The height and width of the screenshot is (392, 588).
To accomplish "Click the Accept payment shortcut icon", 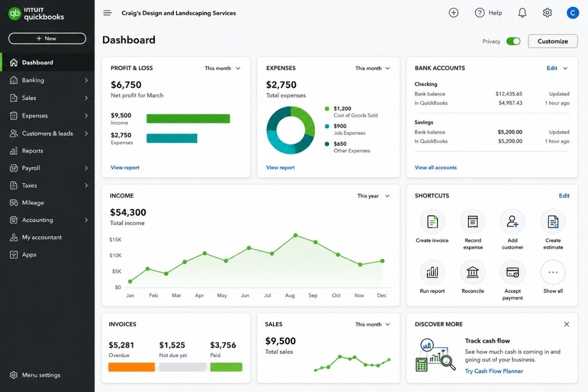I will 513,272.
